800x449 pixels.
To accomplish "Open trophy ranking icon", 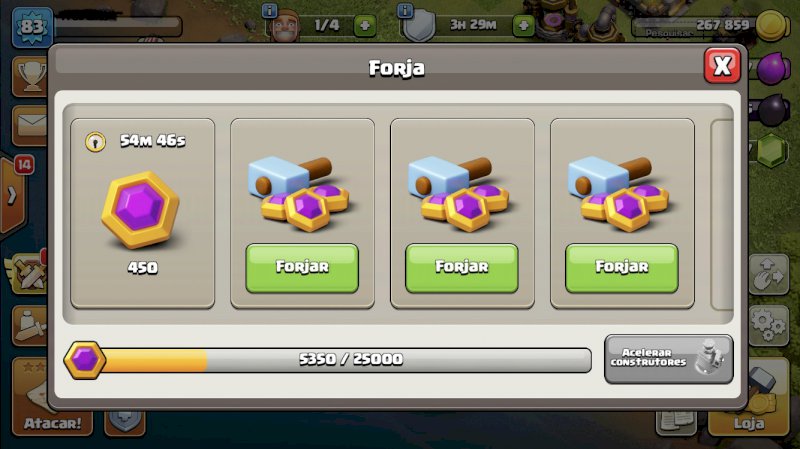I will (x=32, y=77).
